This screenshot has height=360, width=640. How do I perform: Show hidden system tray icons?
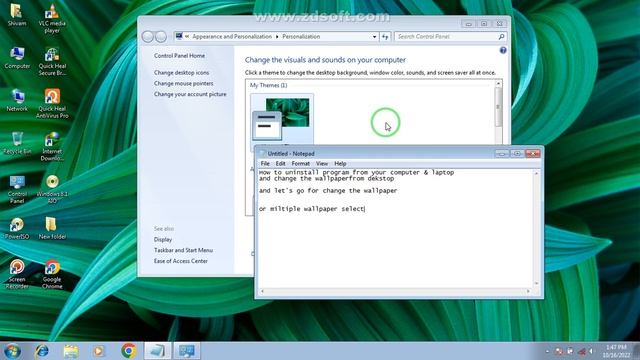547,351
